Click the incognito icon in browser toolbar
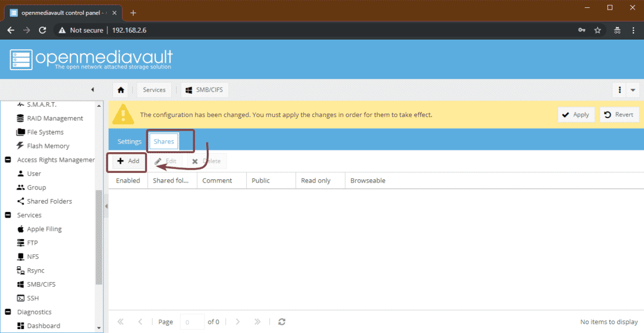 coord(617,30)
